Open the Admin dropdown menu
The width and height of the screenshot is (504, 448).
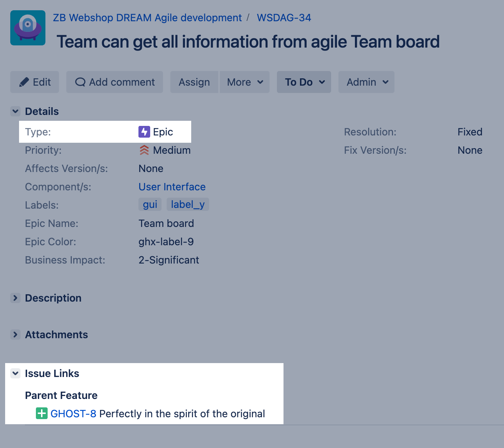pos(366,82)
